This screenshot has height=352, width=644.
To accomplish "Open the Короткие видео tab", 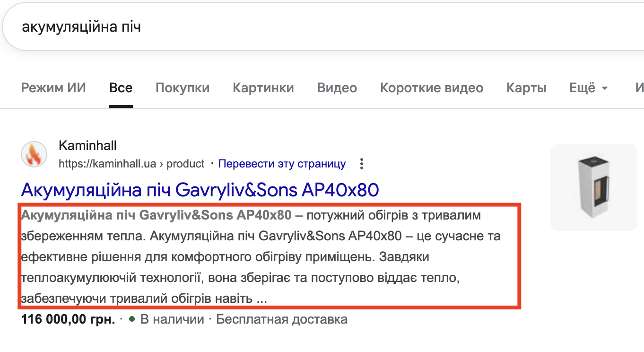I will click(431, 88).
